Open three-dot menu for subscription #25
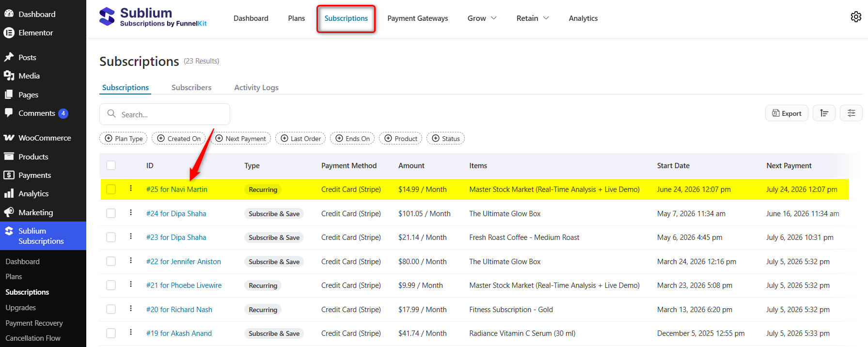 (x=130, y=188)
